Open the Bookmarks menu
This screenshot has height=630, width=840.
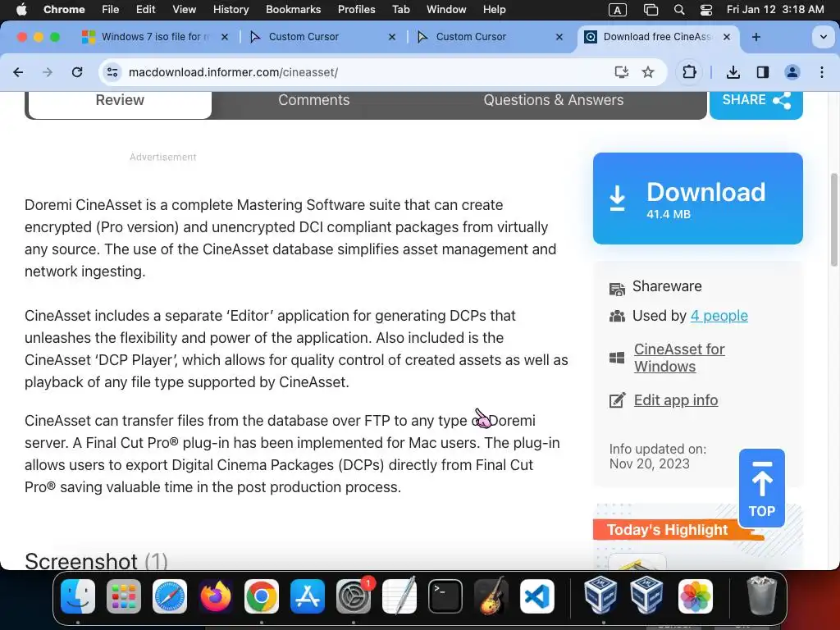point(293,9)
